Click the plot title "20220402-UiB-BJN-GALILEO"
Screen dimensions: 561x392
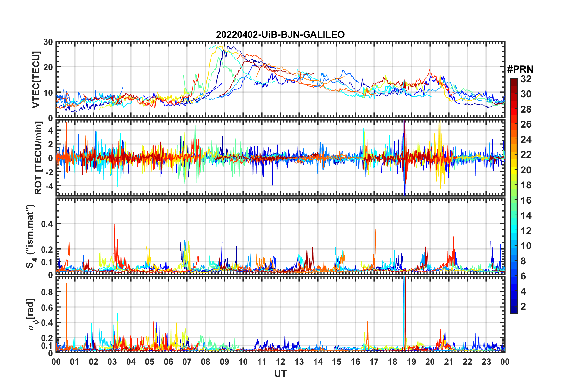point(280,34)
